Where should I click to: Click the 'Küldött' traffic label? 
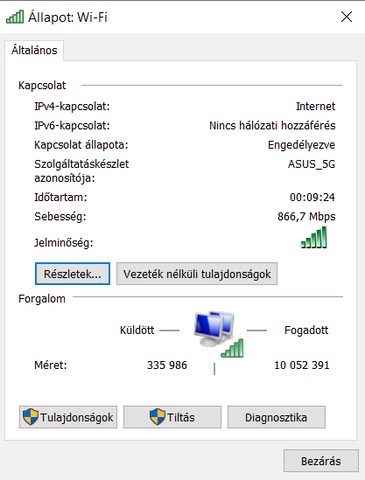pos(137,330)
